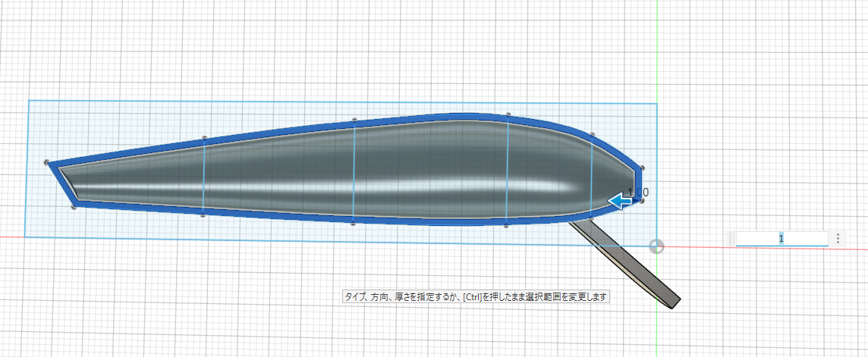Click the thickness value input field
This screenshot has width=868, height=357.
coord(782,238)
